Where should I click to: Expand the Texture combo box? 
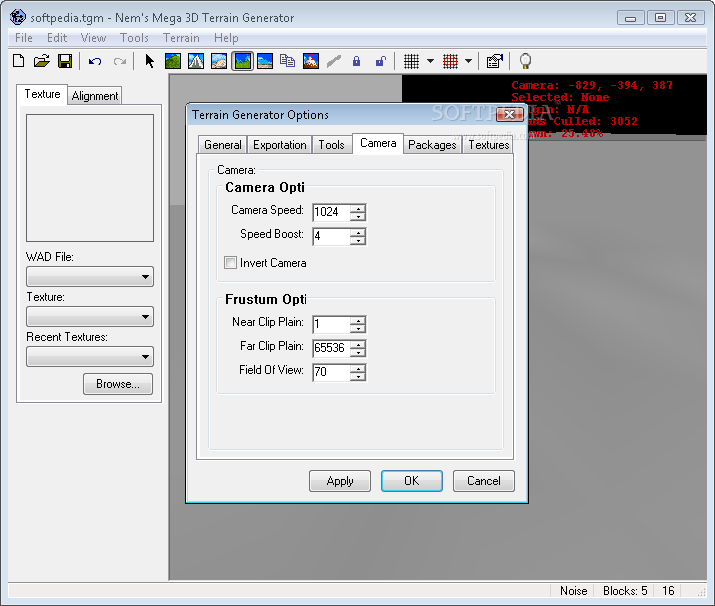(x=90, y=316)
